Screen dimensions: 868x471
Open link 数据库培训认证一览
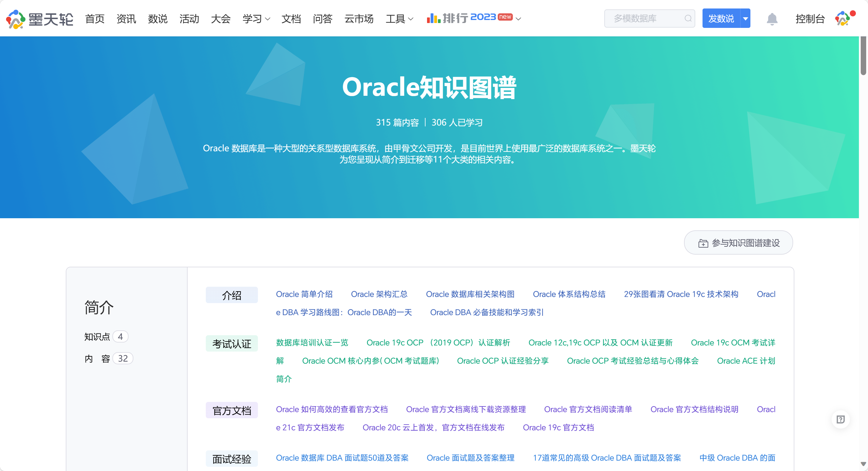click(x=312, y=342)
